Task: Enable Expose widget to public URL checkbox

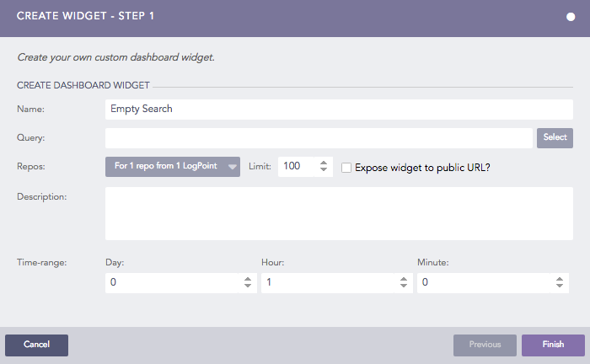Action: tap(346, 168)
